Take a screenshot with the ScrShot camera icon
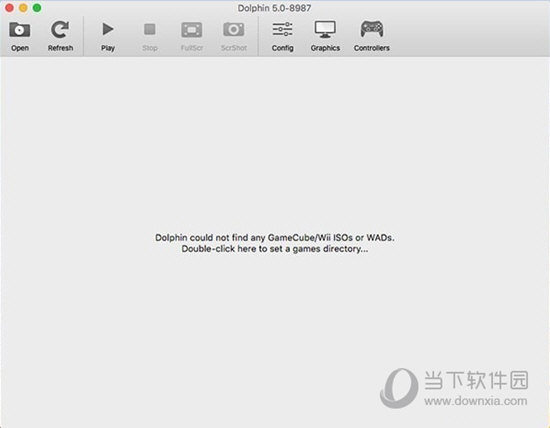Screen dimensions: 550x428 tap(234, 29)
